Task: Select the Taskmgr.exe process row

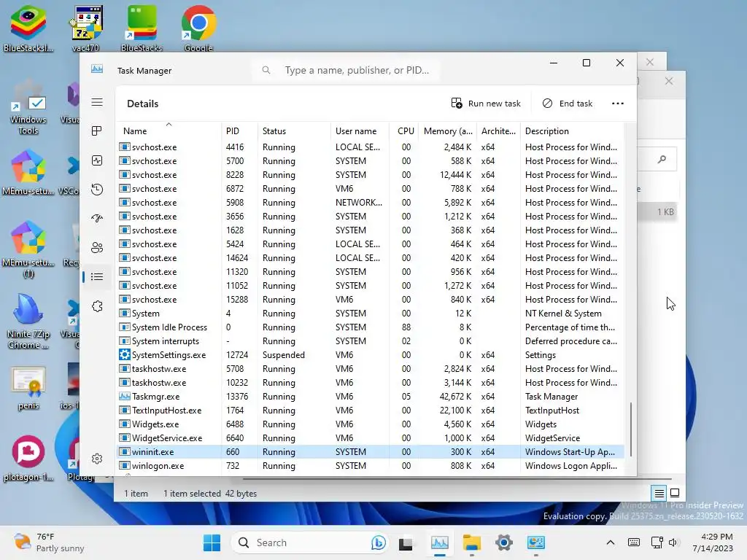Action: click(x=370, y=396)
